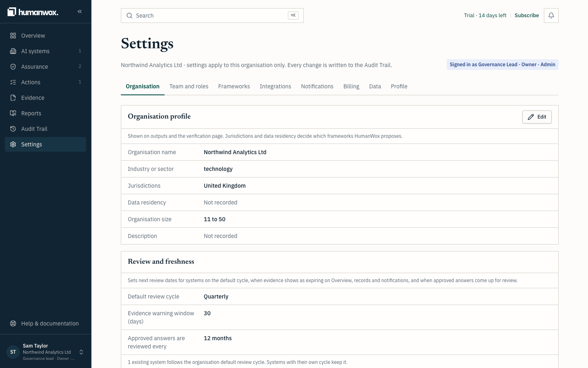Click the Northwind Analytics Ltd name value
Viewport: 588px width, 368px height.
click(x=235, y=152)
